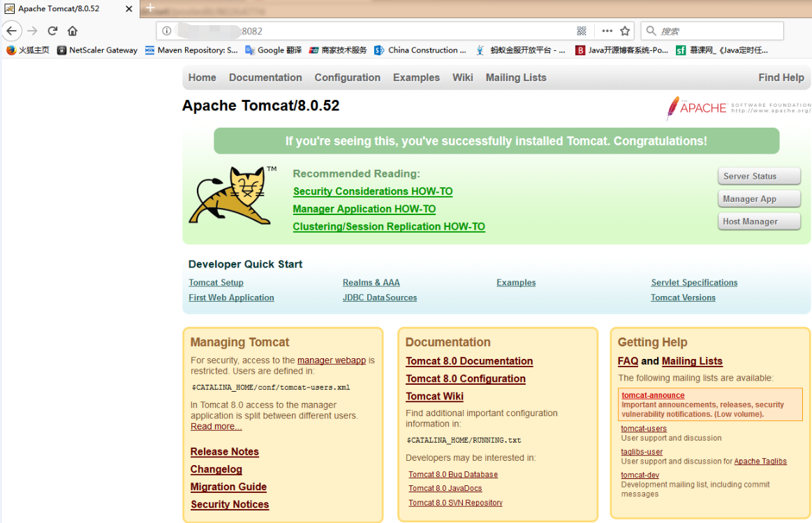Open the FAQ link in Getting Help
The width and height of the screenshot is (812, 523).
coord(628,362)
